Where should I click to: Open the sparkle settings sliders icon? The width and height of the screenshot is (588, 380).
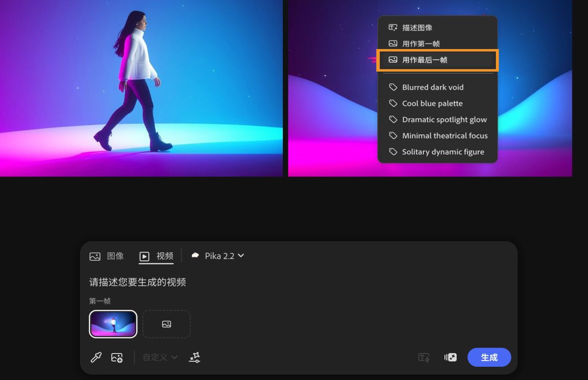[195, 357]
